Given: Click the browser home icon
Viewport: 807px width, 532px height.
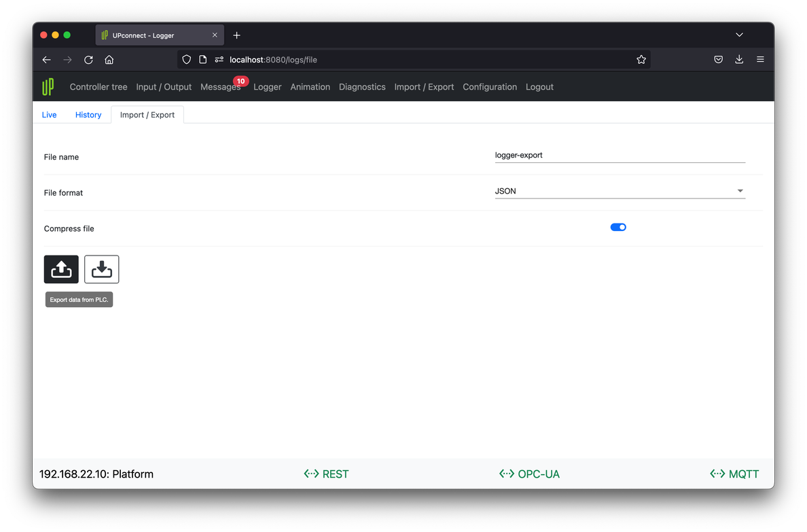Looking at the screenshot, I should point(109,60).
